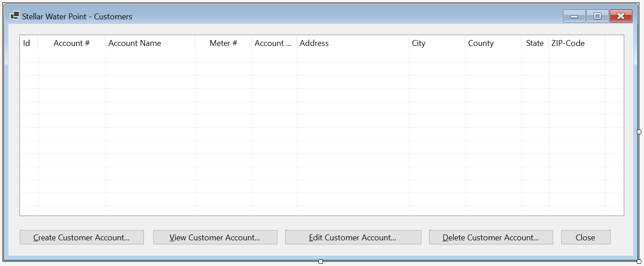Close the window with red X
The height and width of the screenshot is (266, 644).
pyautogui.click(x=621, y=16)
